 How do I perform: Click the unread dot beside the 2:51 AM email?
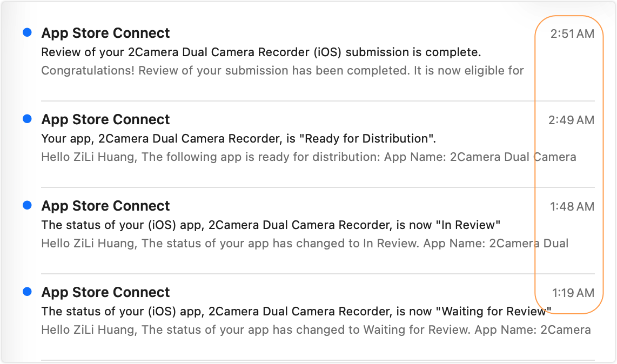pos(27,33)
